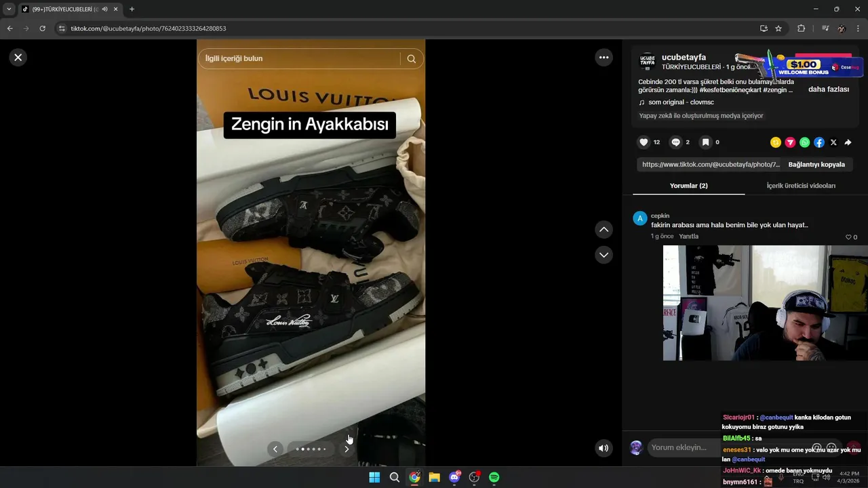The width and height of the screenshot is (868, 488).
Task: Open Windows taskbar search
Action: (x=394, y=477)
